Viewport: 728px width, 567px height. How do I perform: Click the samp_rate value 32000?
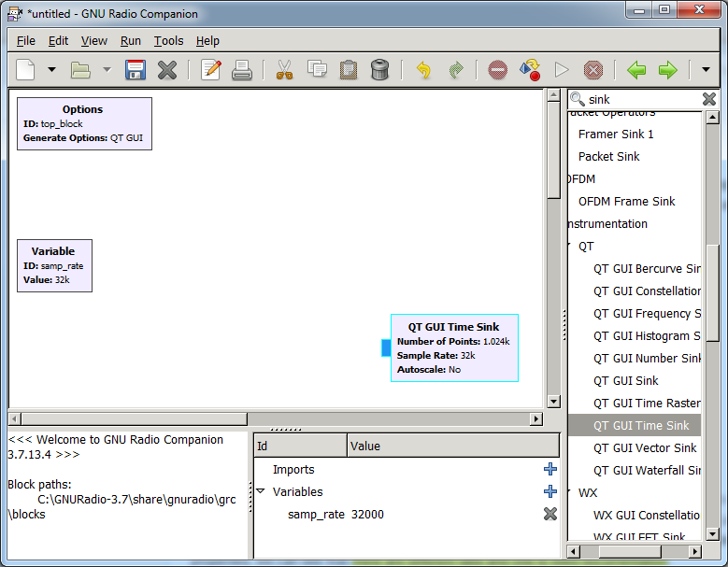click(x=367, y=515)
